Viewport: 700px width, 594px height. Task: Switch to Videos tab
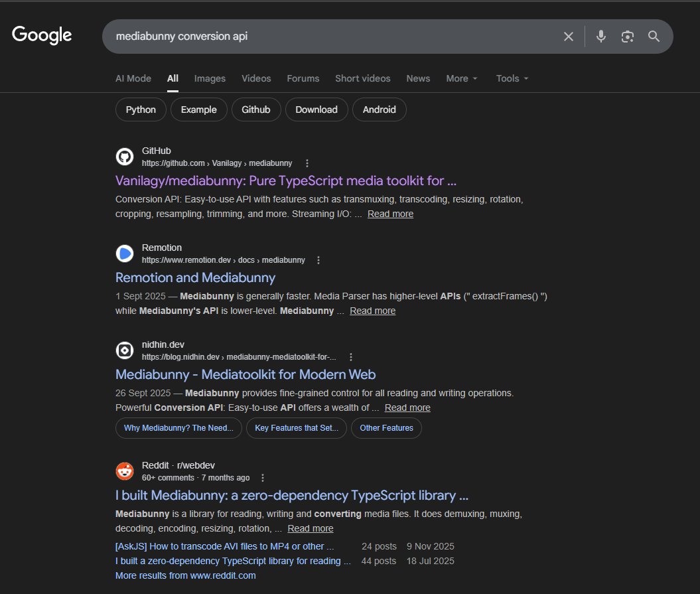pos(256,78)
